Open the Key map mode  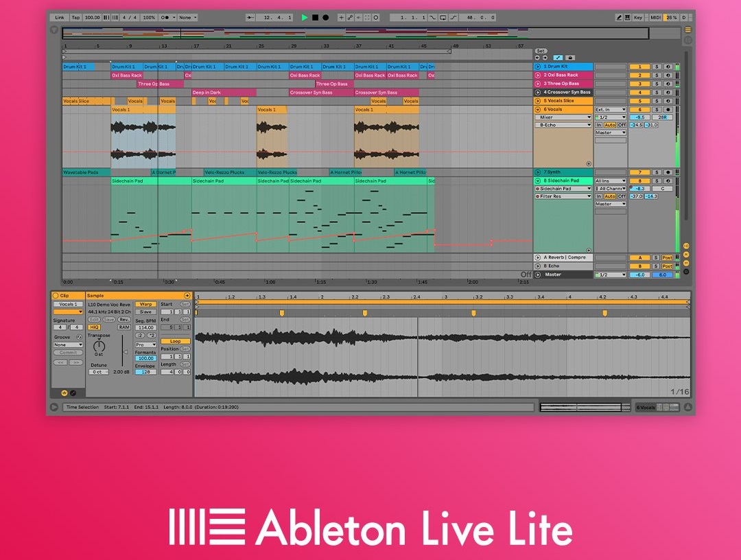(x=638, y=17)
